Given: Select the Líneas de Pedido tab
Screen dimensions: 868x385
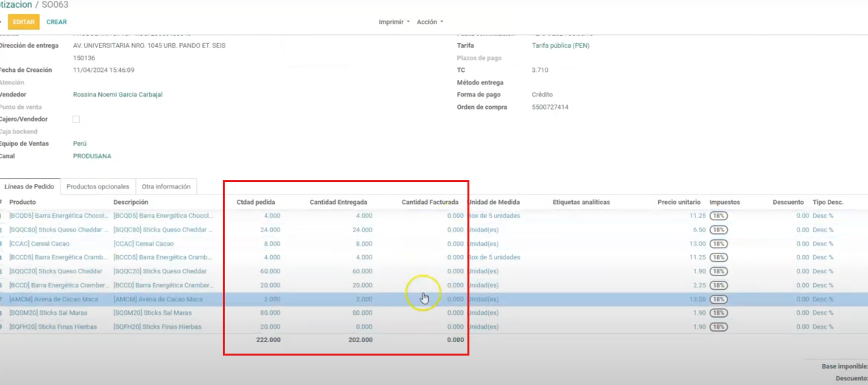Looking at the screenshot, I should [29, 187].
